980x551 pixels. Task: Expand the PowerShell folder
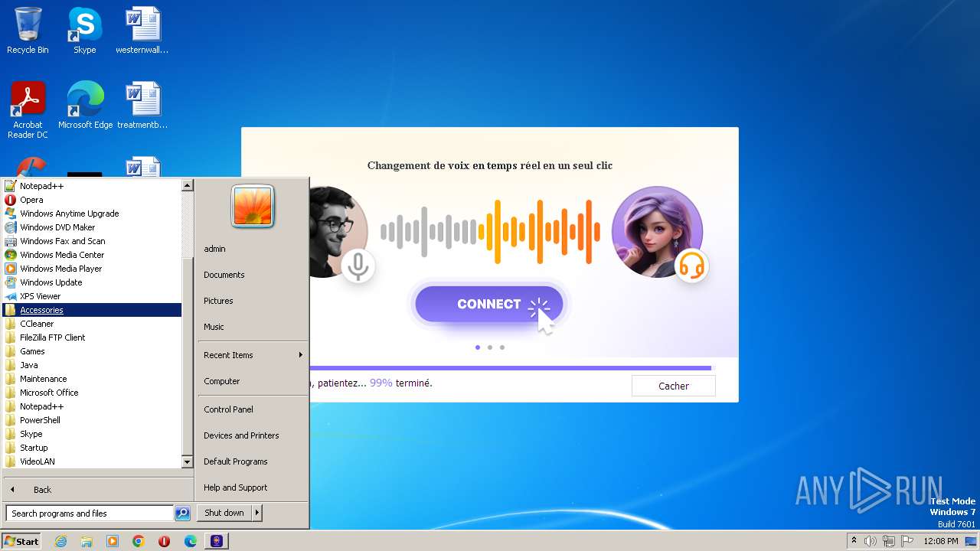pyautogui.click(x=92, y=420)
